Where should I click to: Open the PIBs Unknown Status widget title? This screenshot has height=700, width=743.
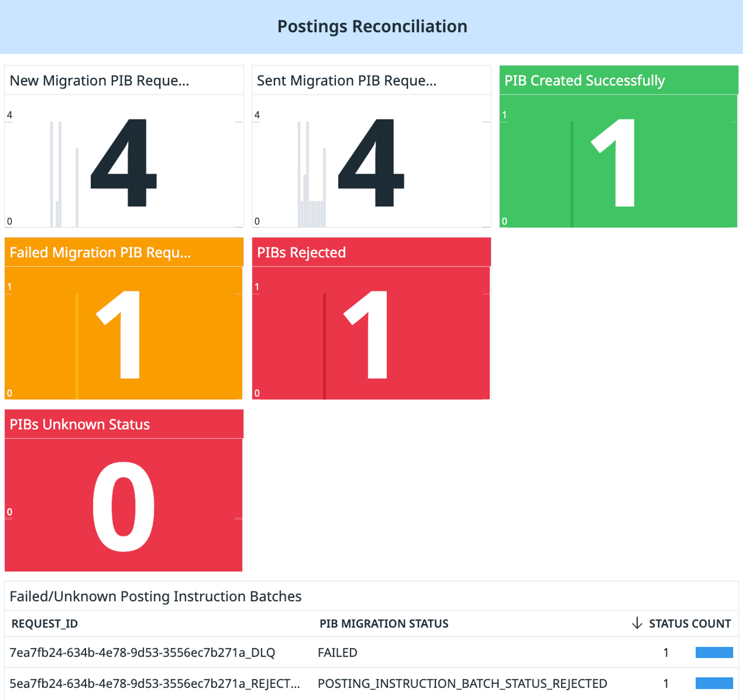pyautogui.click(x=80, y=424)
